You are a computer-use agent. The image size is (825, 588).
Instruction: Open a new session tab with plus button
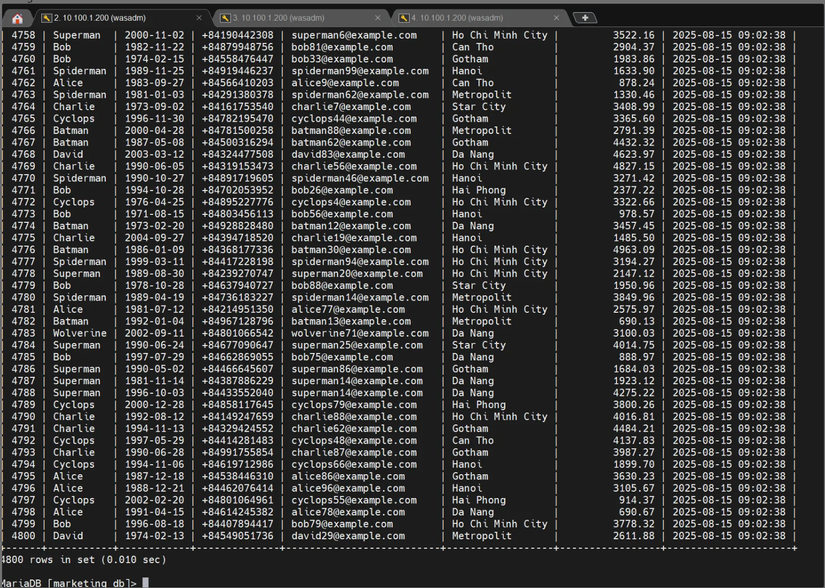click(x=585, y=18)
